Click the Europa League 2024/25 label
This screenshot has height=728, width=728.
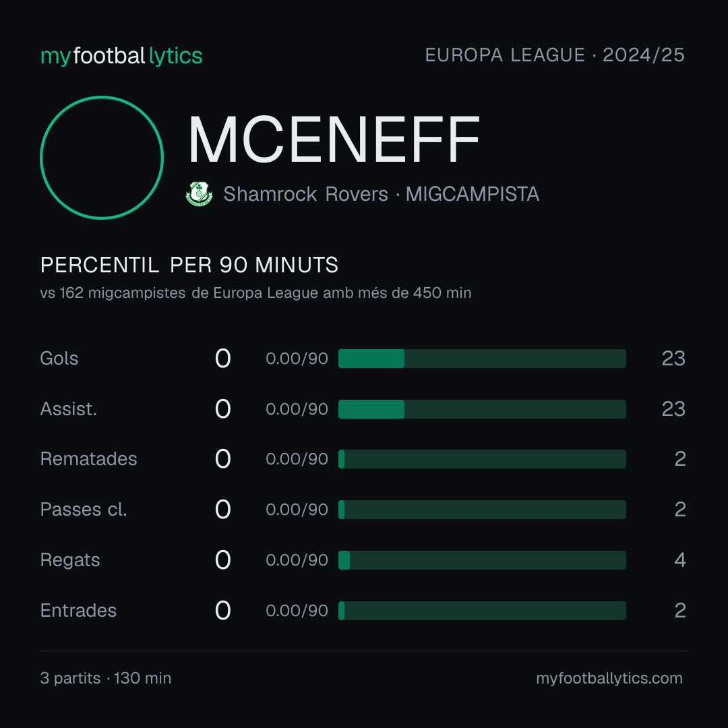click(554, 55)
